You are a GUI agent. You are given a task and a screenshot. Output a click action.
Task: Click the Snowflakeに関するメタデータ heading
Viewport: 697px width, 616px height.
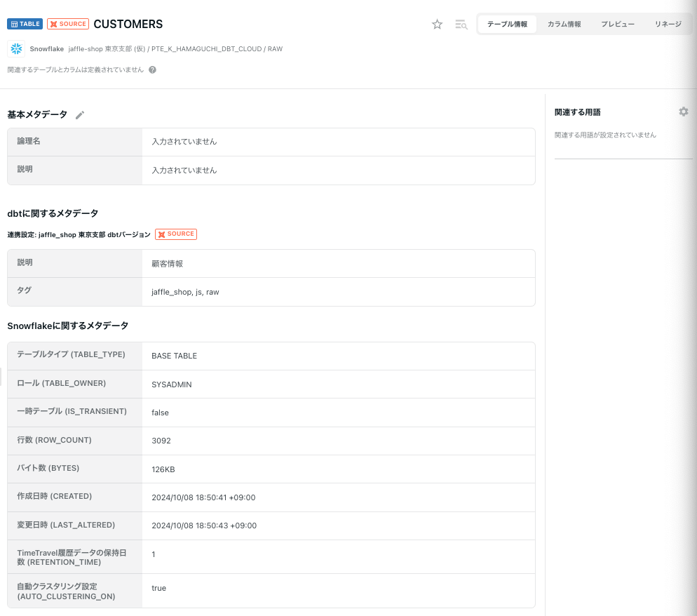click(x=67, y=326)
